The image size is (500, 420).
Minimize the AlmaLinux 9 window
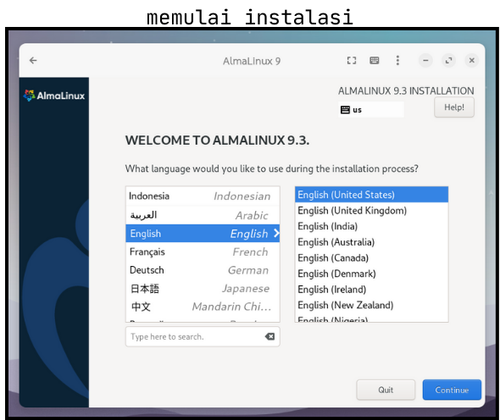pyautogui.click(x=426, y=60)
